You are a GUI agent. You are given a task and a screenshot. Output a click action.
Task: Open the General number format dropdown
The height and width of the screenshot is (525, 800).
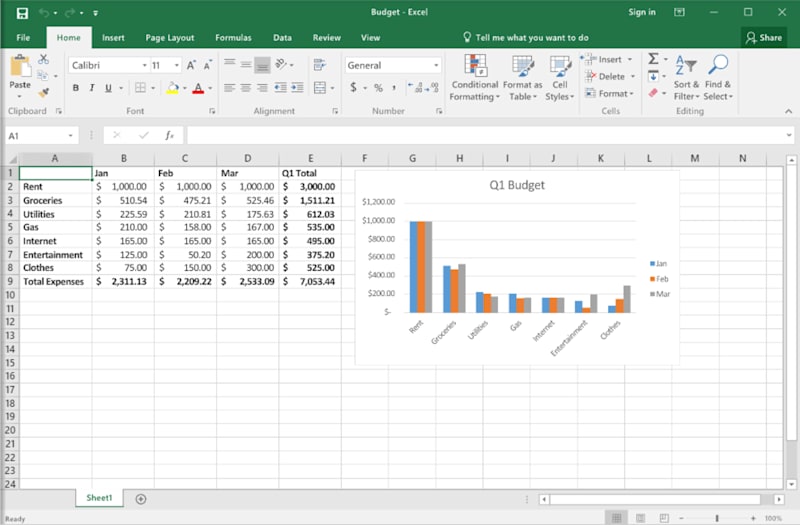pos(436,65)
